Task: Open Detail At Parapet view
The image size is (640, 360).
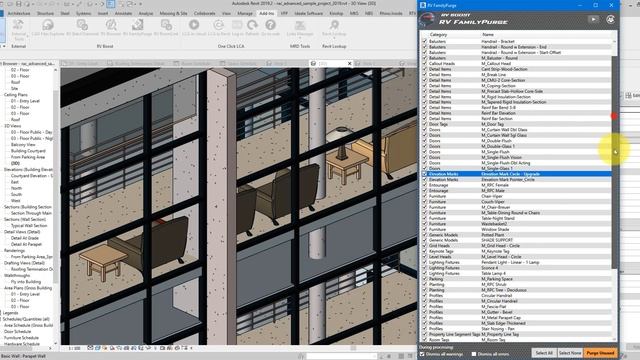Action: [x=26, y=244]
